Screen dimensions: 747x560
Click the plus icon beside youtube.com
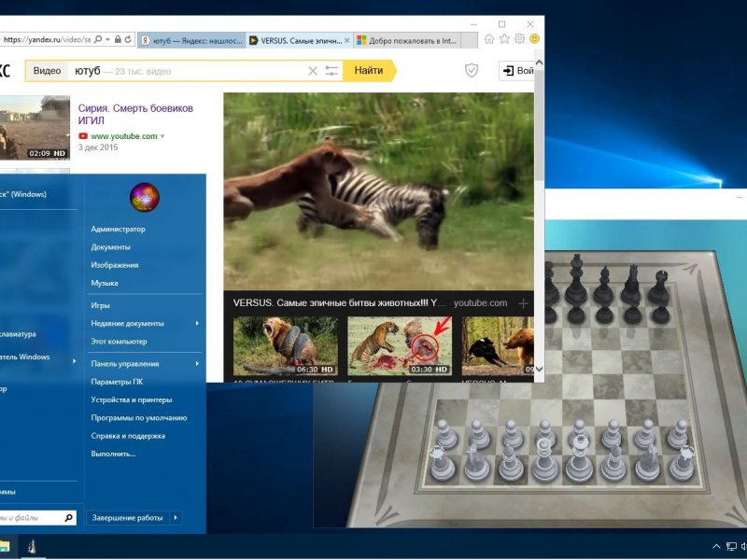click(x=523, y=303)
